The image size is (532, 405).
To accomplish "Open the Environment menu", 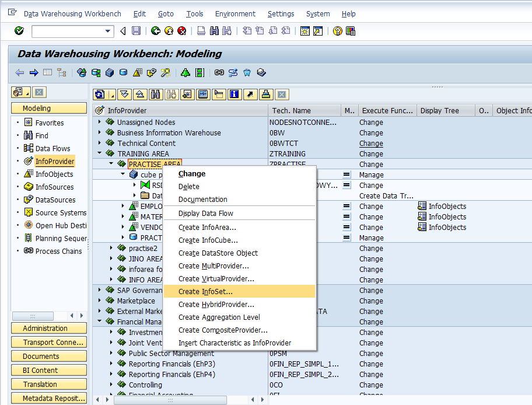I will [235, 13].
